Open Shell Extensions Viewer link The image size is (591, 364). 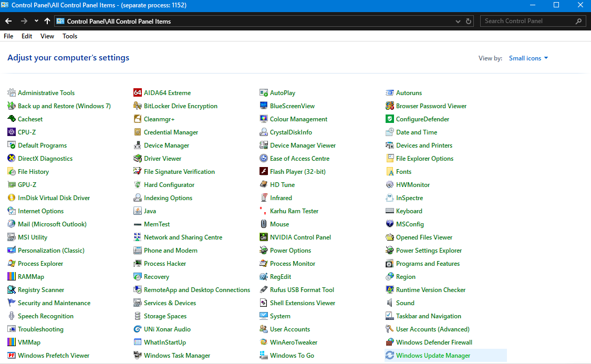pos(303,303)
